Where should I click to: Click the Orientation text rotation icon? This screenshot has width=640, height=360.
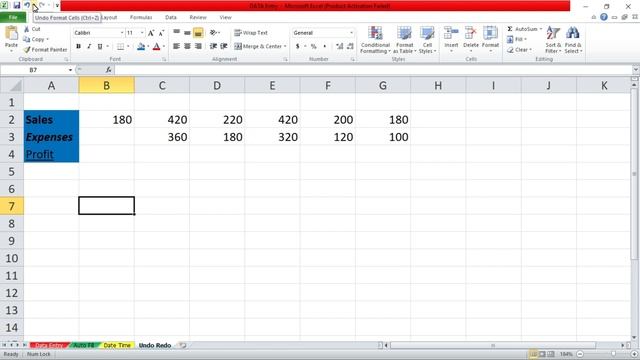tap(213, 32)
